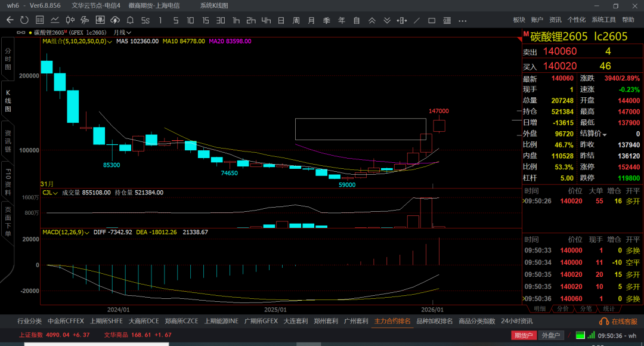The width and height of the screenshot is (644, 346).
Task: Click the side panel list toggle icon
Action: 447,20
